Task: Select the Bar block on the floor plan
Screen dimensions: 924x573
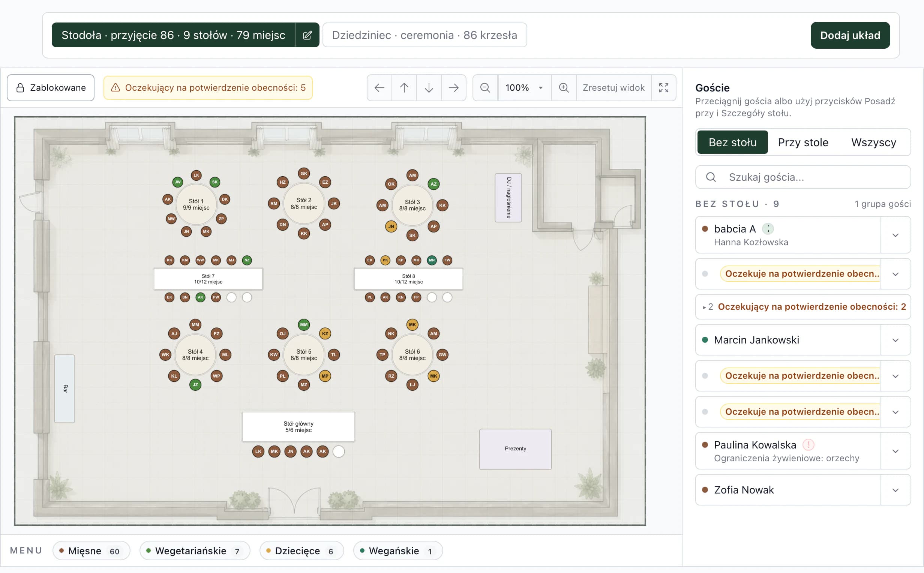Action: click(x=64, y=388)
